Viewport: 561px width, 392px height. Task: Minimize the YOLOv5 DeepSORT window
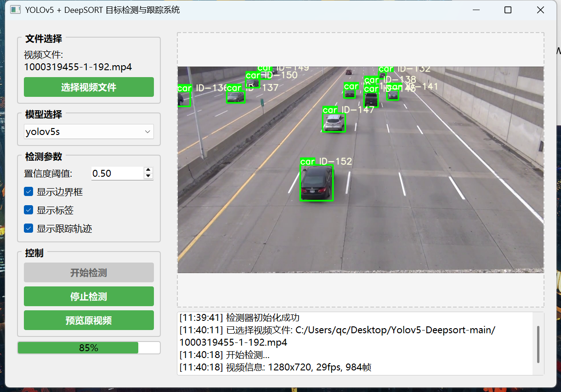[x=476, y=10]
